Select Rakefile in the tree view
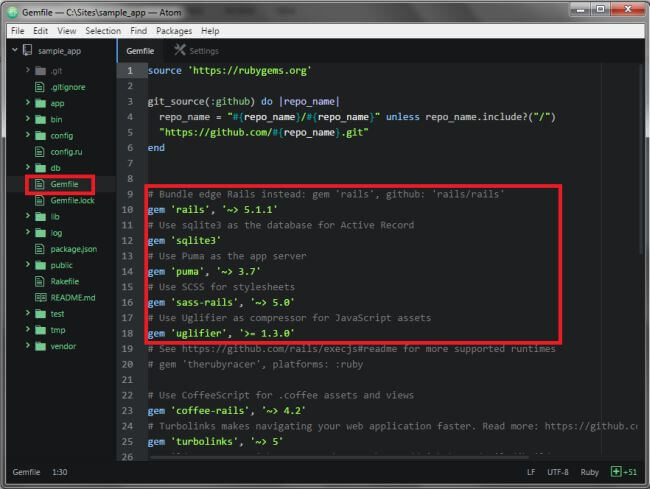 point(65,281)
